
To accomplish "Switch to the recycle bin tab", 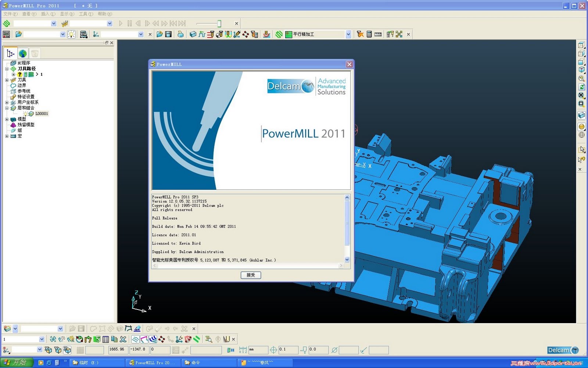I will 35,54.
